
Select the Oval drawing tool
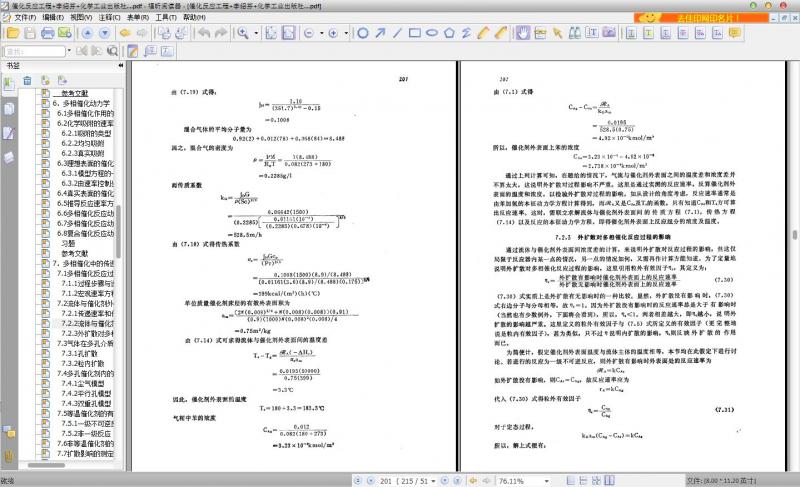432,33
